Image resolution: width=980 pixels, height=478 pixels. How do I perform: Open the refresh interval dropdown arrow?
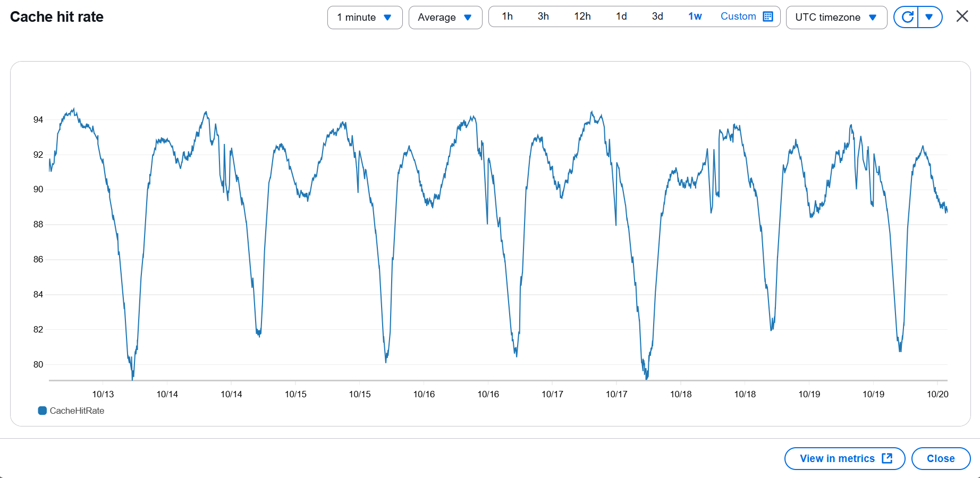pyautogui.click(x=929, y=17)
